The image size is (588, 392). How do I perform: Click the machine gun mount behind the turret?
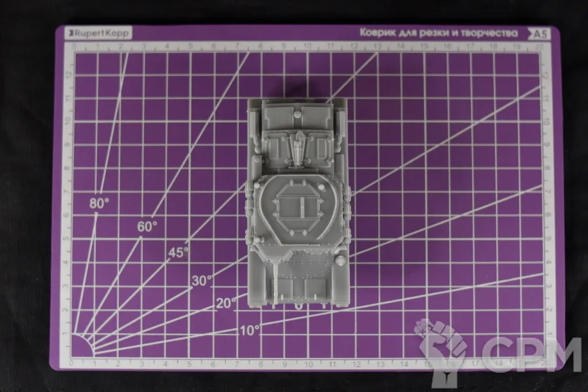(x=299, y=148)
